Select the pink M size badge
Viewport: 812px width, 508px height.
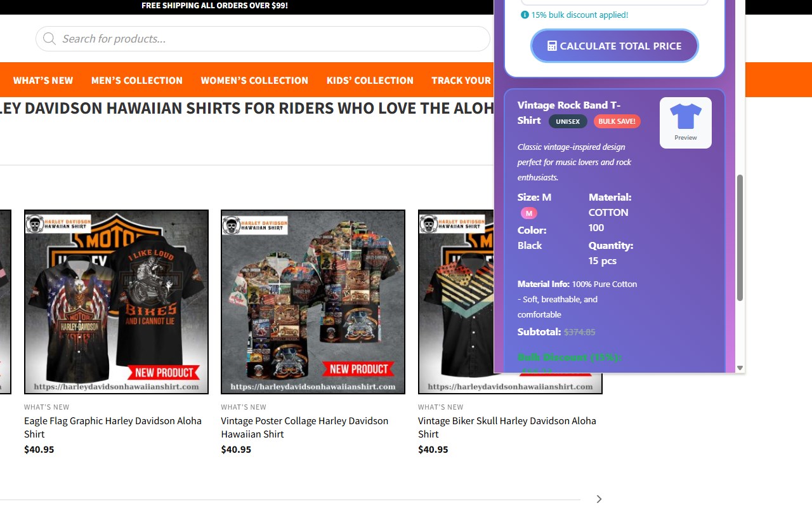pyautogui.click(x=529, y=213)
